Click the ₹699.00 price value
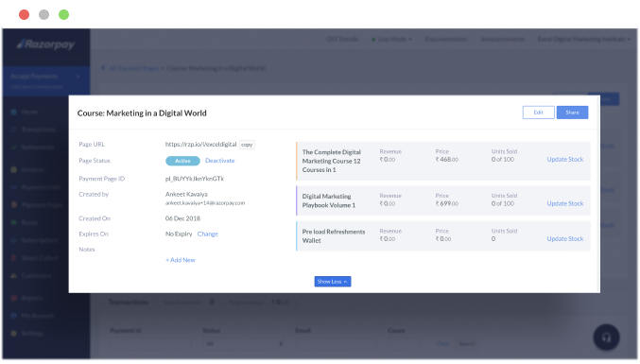This screenshot has width=640, height=364. click(446, 203)
